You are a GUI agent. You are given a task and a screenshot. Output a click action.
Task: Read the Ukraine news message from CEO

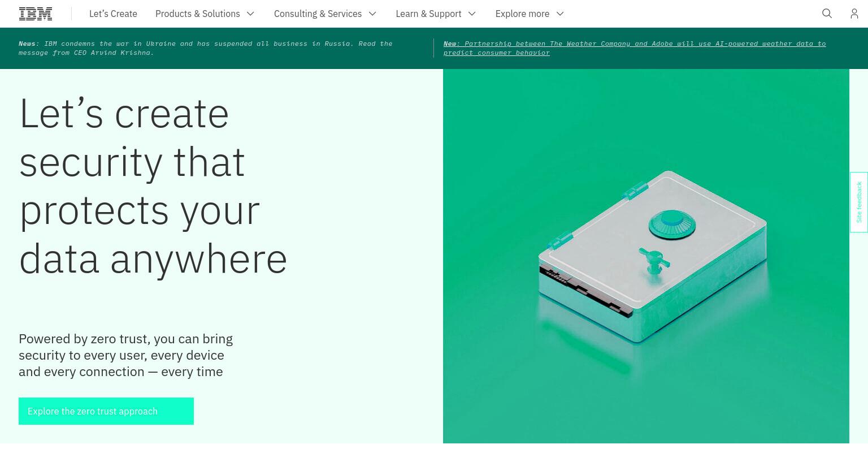tap(206, 48)
